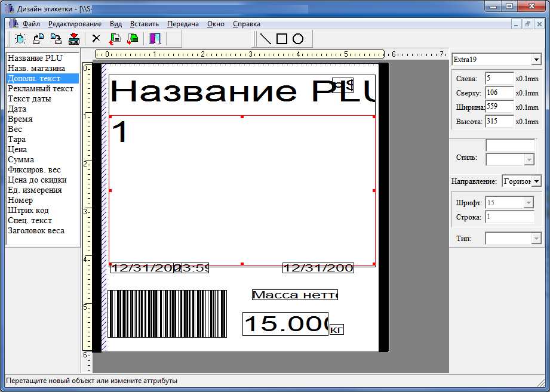Screen dimensions: 550x392
Task: Select 'Штрих код' in the field list
Action: point(28,211)
